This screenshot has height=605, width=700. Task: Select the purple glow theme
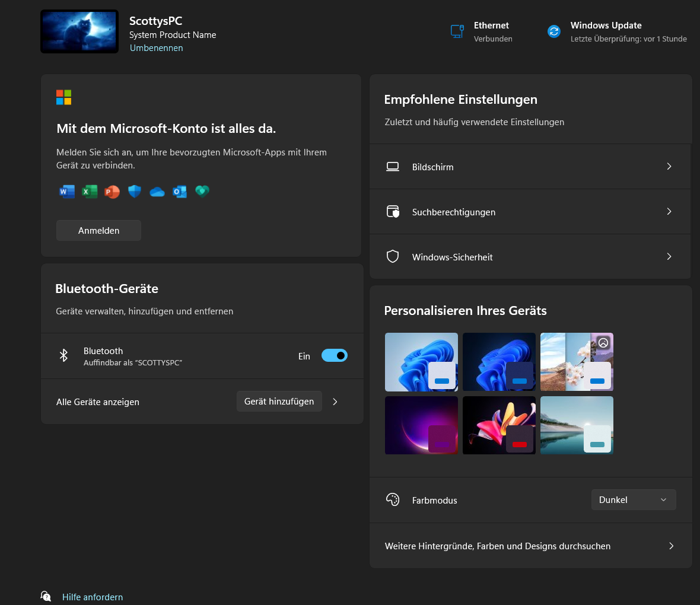pyautogui.click(x=421, y=425)
